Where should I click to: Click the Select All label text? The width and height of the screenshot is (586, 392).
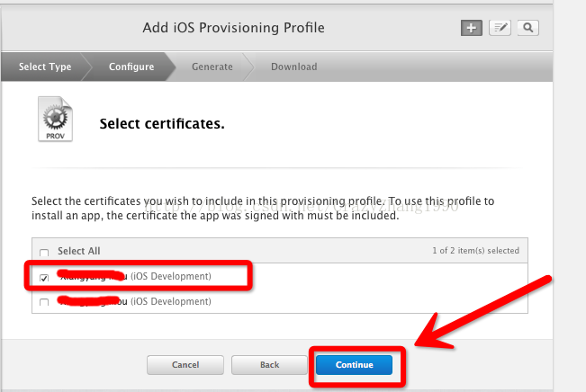77,251
